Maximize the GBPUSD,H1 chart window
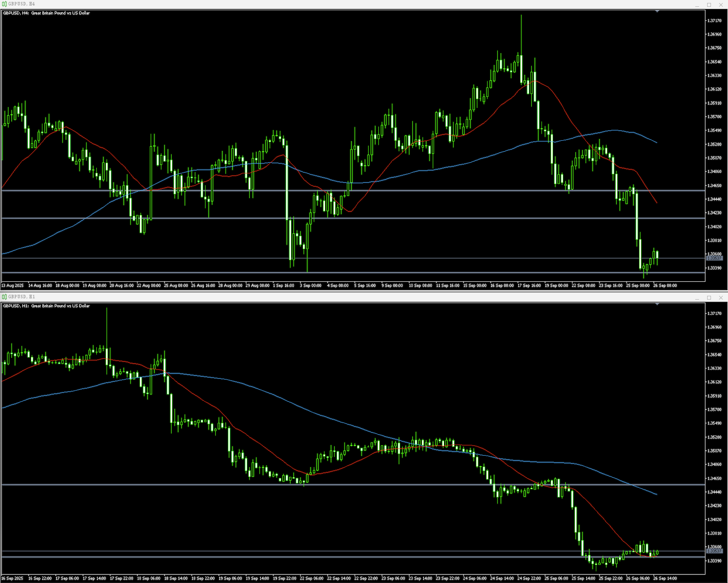 (709, 298)
